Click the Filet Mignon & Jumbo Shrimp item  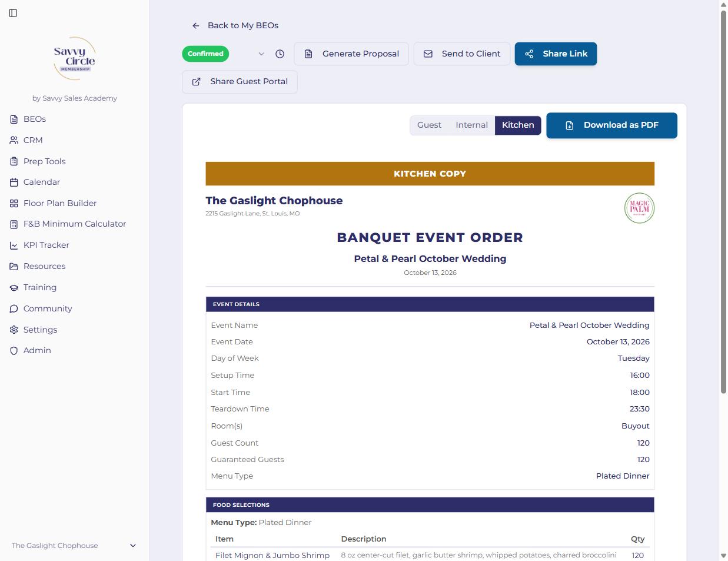coord(272,555)
